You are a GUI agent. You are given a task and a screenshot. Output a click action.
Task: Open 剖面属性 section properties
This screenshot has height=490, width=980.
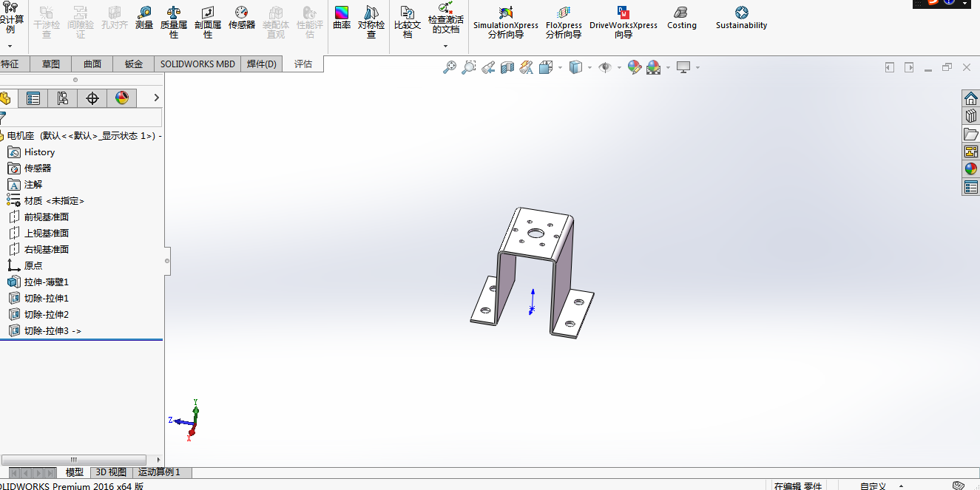pyautogui.click(x=208, y=22)
